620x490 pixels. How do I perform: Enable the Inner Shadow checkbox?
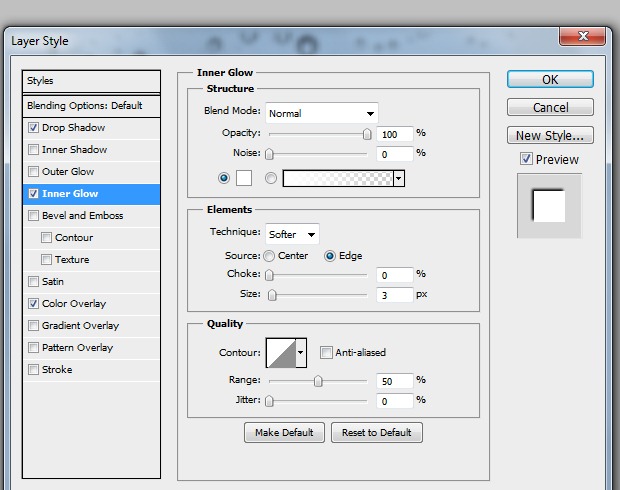pos(33,149)
